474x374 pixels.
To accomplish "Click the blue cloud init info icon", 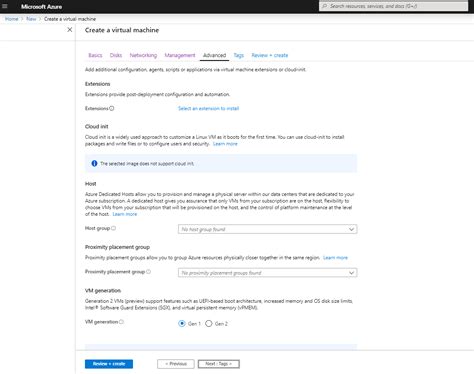I will coord(94,163).
